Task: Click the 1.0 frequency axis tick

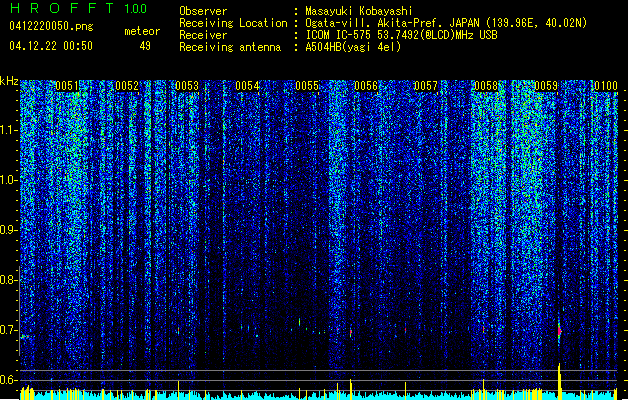Action: [10, 180]
